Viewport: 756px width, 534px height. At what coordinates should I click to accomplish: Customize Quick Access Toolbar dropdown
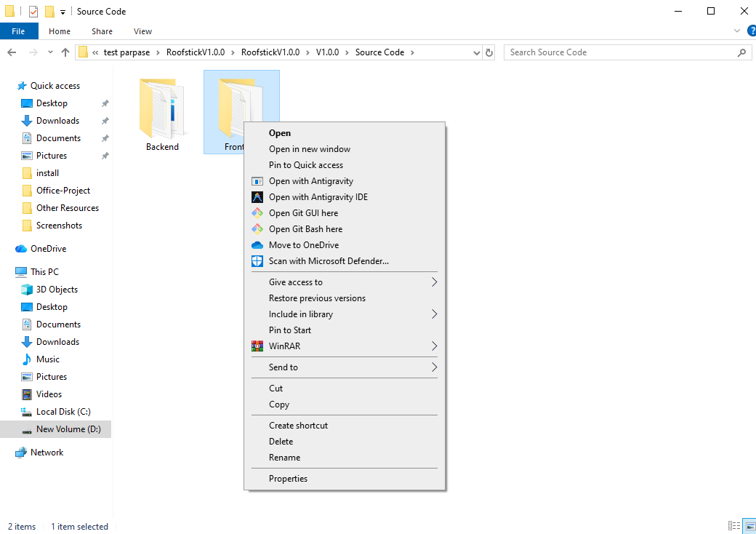(x=63, y=12)
